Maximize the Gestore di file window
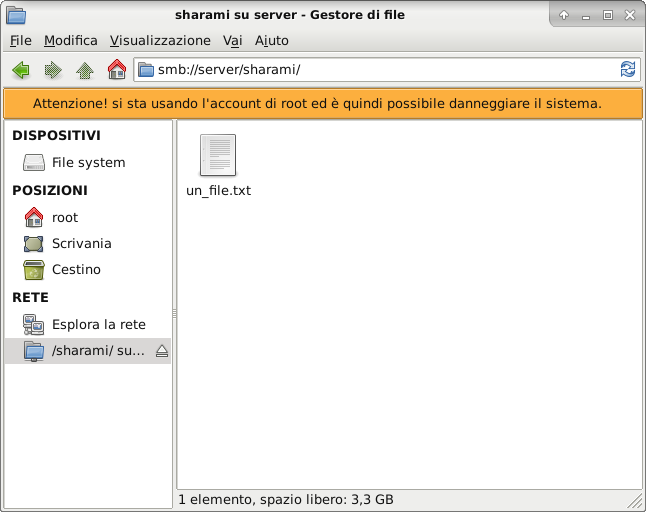 click(608, 15)
